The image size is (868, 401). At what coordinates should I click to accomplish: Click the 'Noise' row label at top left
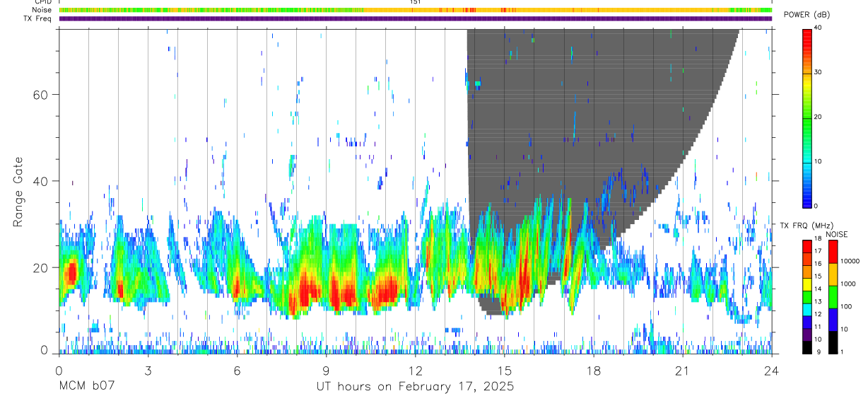click(42, 10)
